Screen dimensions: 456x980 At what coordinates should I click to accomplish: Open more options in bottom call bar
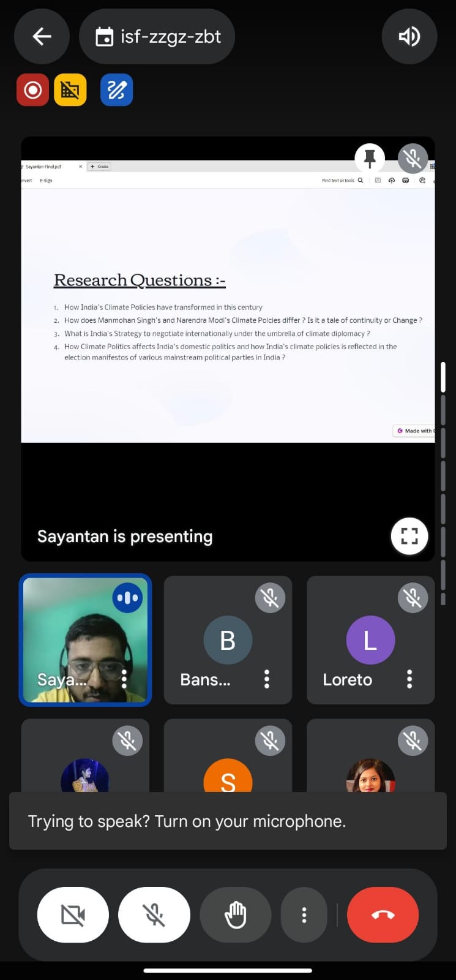[x=304, y=914]
